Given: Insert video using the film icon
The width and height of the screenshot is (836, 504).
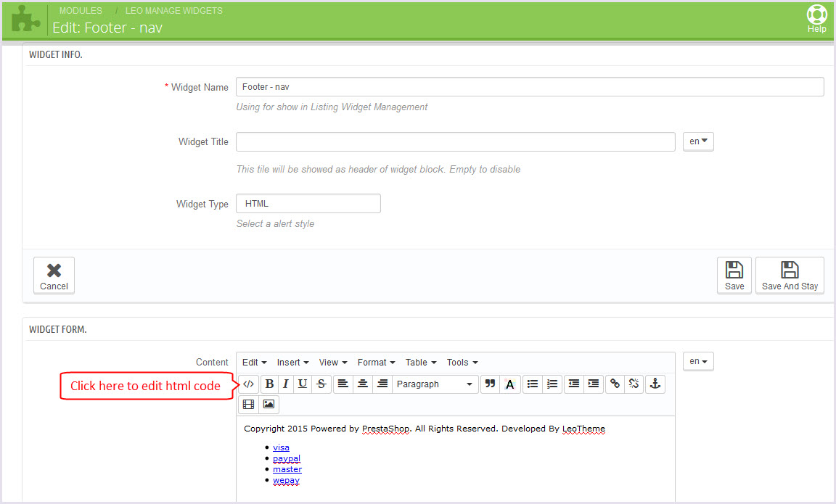Looking at the screenshot, I should pyautogui.click(x=249, y=405).
